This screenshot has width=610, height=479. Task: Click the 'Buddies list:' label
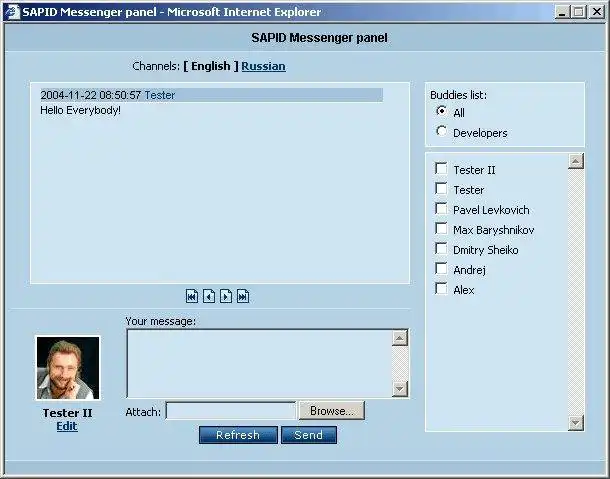(458, 95)
